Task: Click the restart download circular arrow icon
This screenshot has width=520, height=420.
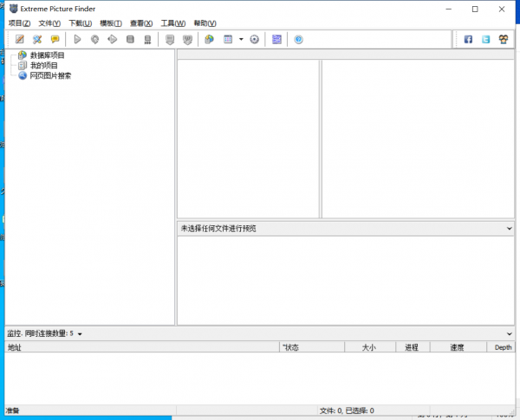Action: tap(94, 40)
